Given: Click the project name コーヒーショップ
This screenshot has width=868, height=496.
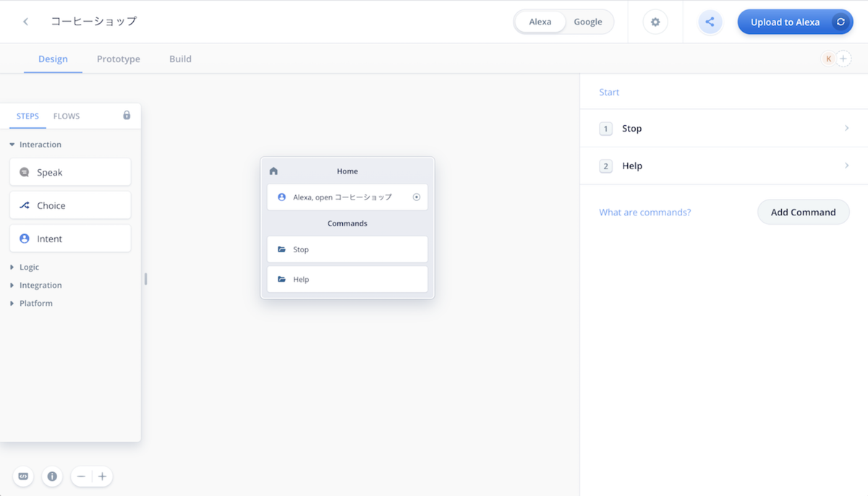Looking at the screenshot, I should tap(93, 21).
